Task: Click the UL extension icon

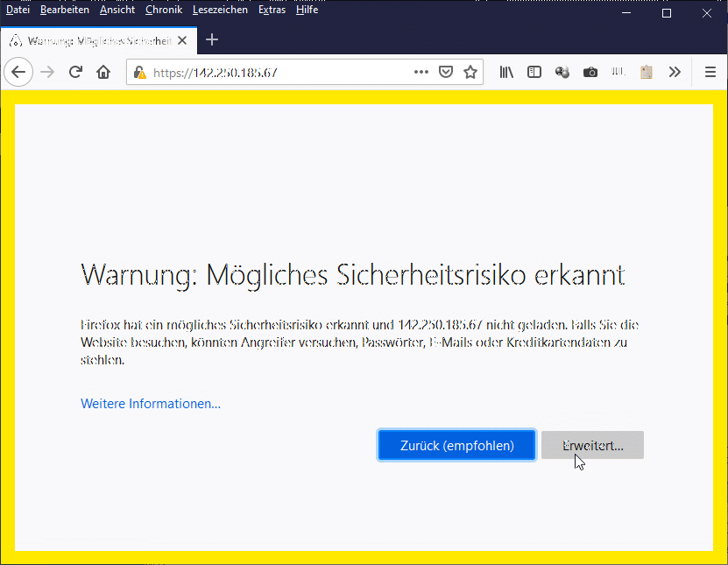Action: (x=618, y=73)
